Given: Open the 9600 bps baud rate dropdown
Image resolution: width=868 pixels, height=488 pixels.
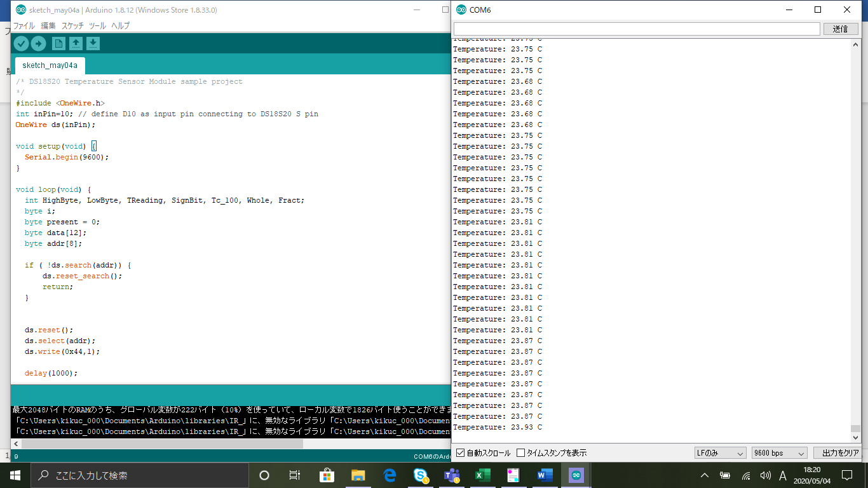Looking at the screenshot, I should (x=778, y=453).
